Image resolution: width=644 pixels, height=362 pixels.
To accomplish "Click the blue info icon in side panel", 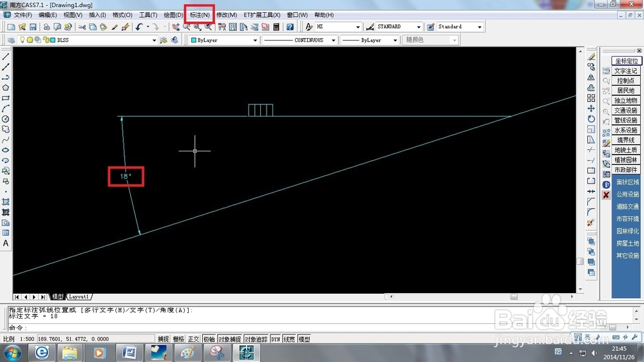I will 606,184.
